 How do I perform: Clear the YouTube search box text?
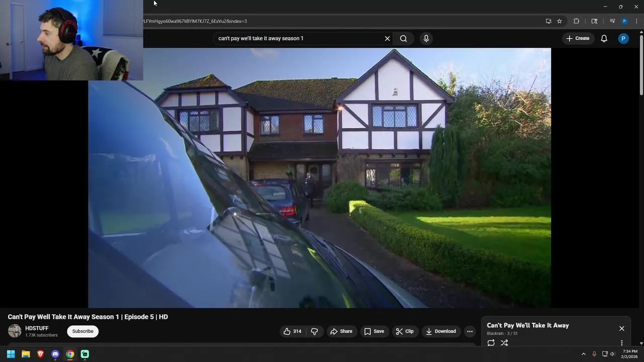coord(387,38)
